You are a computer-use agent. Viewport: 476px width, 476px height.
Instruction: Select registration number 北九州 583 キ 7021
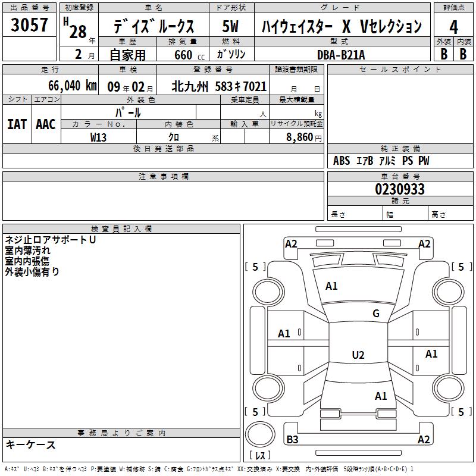[x=219, y=86]
